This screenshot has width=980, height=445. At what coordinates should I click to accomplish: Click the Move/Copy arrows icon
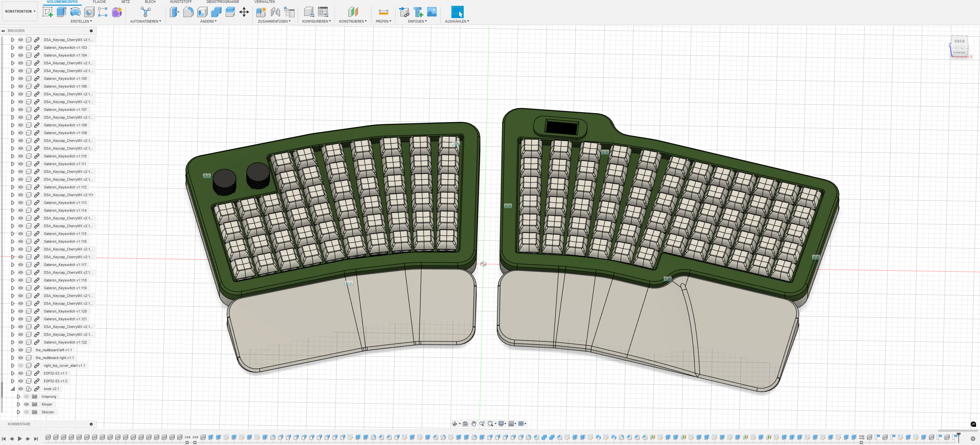coord(244,12)
